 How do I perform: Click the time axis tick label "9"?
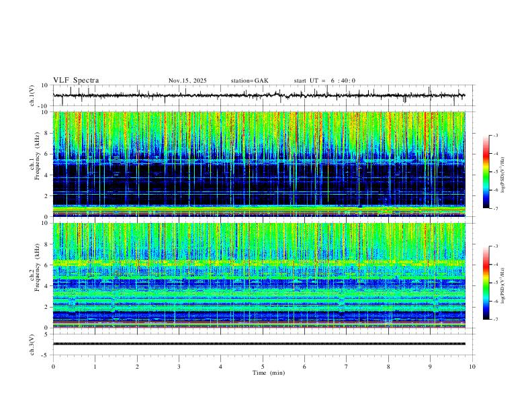[430, 367]
